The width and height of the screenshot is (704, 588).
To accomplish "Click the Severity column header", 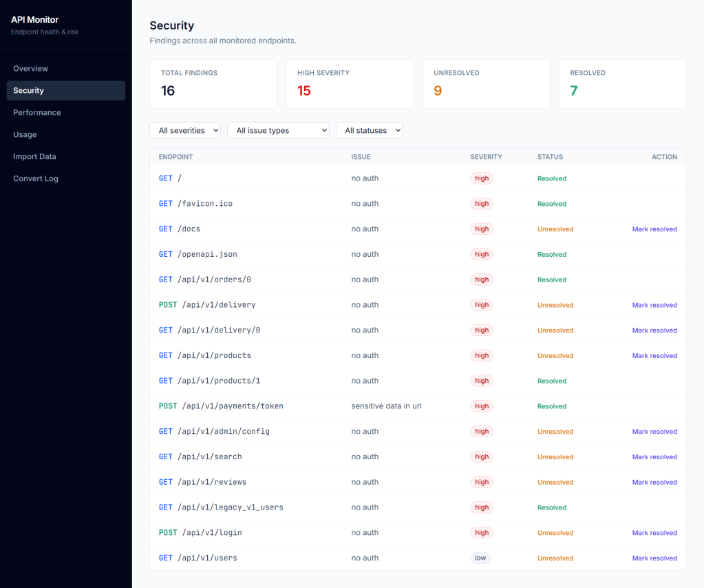I will point(486,157).
